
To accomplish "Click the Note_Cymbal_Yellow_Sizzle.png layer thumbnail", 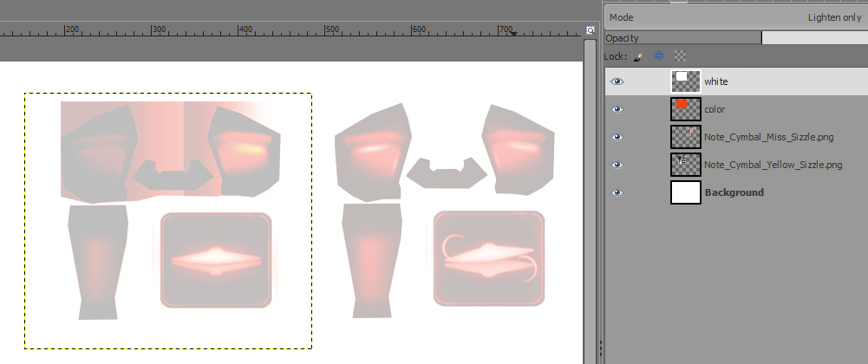I will (x=685, y=165).
